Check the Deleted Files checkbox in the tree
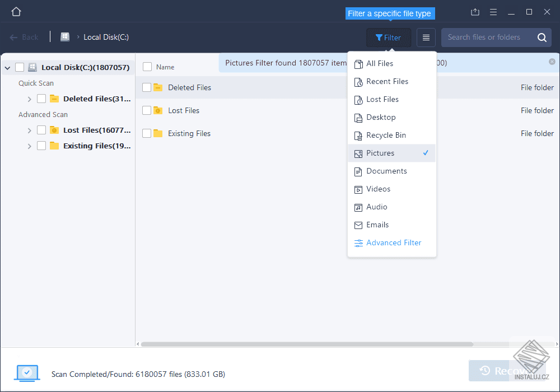 (x=40, y=99)
